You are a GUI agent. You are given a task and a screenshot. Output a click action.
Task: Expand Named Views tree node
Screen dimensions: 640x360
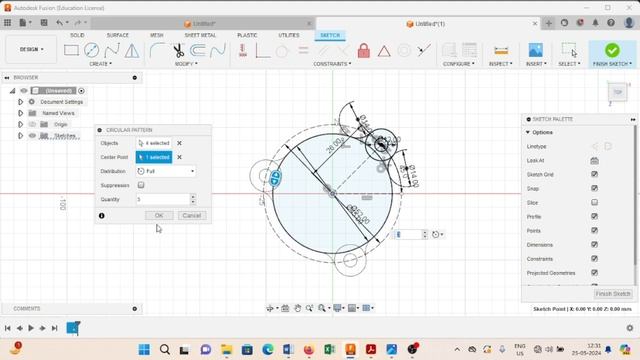pyautogui.click(x=20, y=113)
